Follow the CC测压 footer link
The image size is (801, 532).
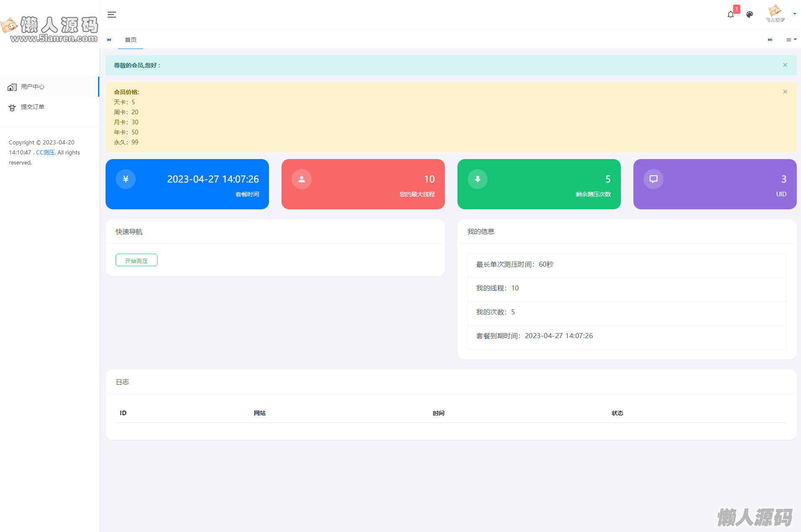click(x=45, y=152)
